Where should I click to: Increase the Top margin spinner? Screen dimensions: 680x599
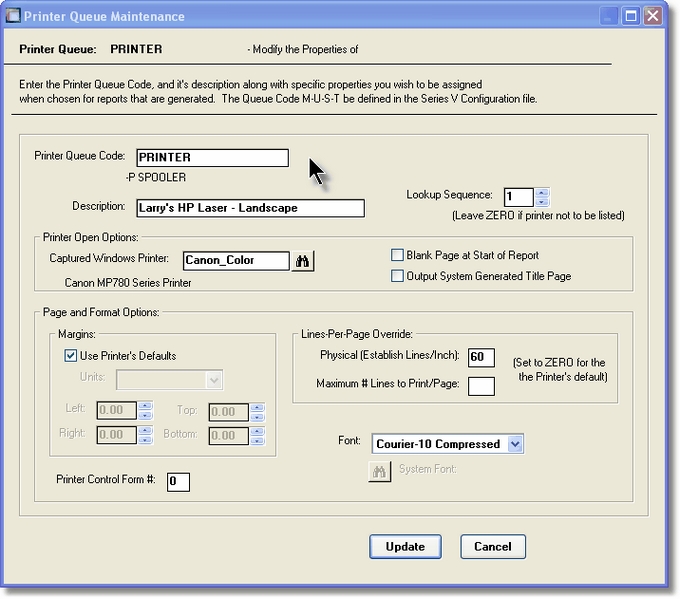click(x=258, y=407)
